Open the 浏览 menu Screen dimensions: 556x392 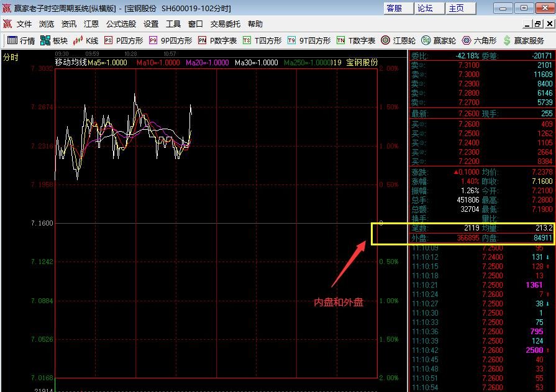click(x=47, y=24)
